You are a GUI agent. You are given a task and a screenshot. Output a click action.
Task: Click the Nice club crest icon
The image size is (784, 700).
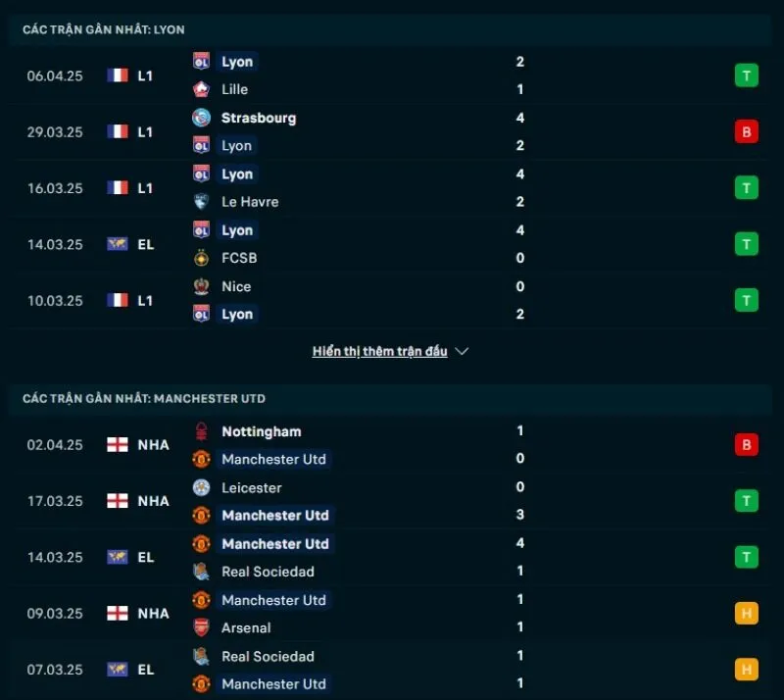(x=202, y=286)
